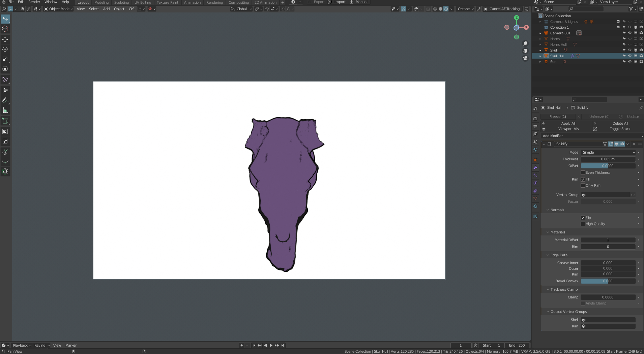This screenshot has height=354, width=644.
Task: Open the Object Mode dropdown
Action: (58, 9)
